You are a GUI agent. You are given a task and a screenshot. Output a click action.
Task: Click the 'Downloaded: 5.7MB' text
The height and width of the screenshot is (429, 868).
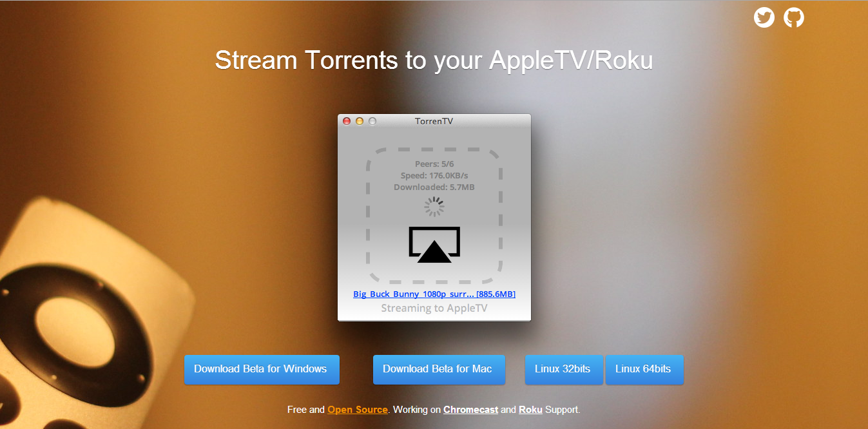pyautogui.click(x=434, y=187)
